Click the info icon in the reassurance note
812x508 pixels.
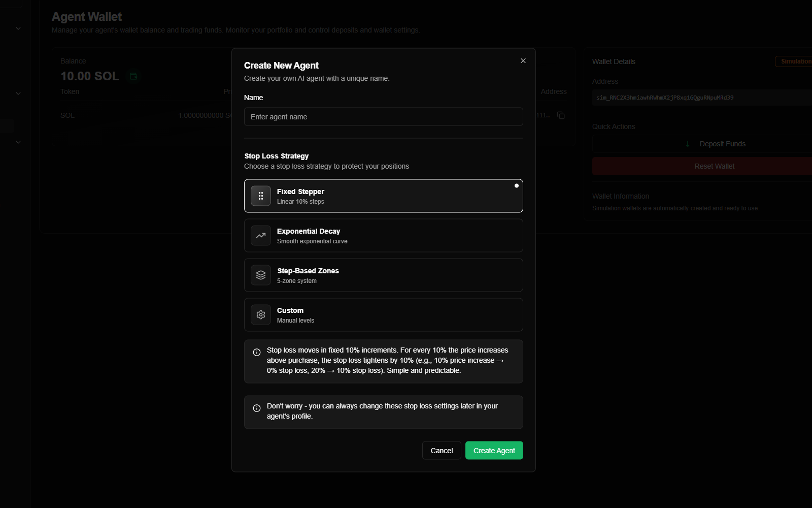[256, 408]
